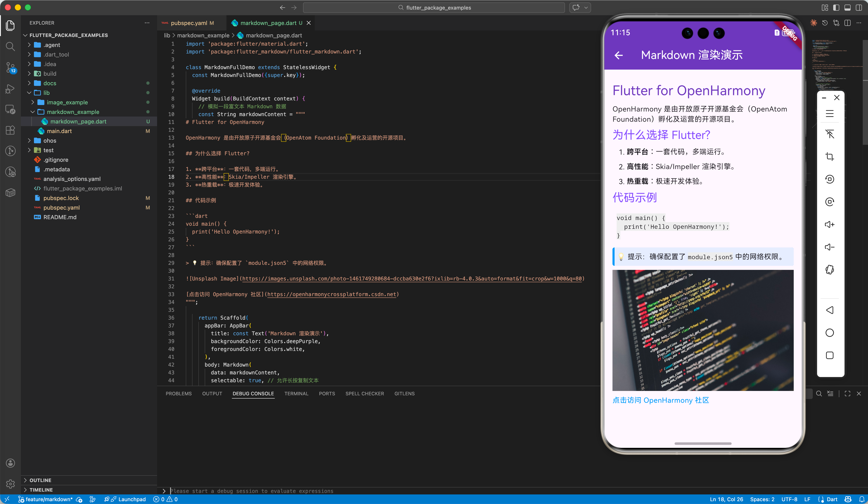
Task: Collapse the markdown_example folder
Action: tap(73, 112)
